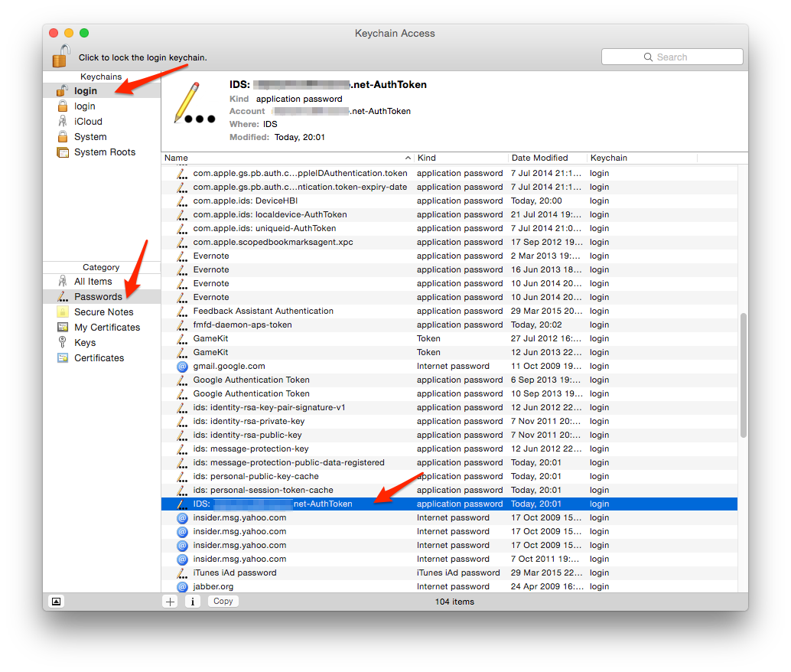Select fmfd-daemon-aps-token entry
The image size is (791, 672).
click(x=449, y=325)
